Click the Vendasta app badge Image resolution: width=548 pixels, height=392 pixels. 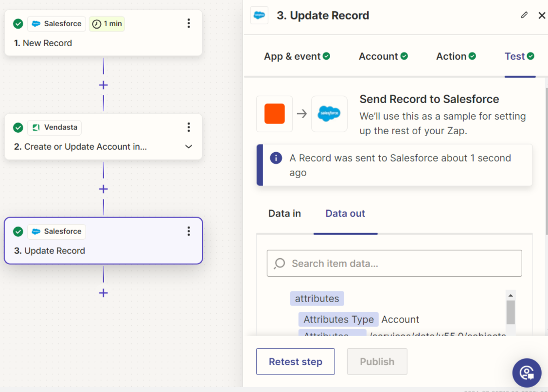click(x=54, y=127)
